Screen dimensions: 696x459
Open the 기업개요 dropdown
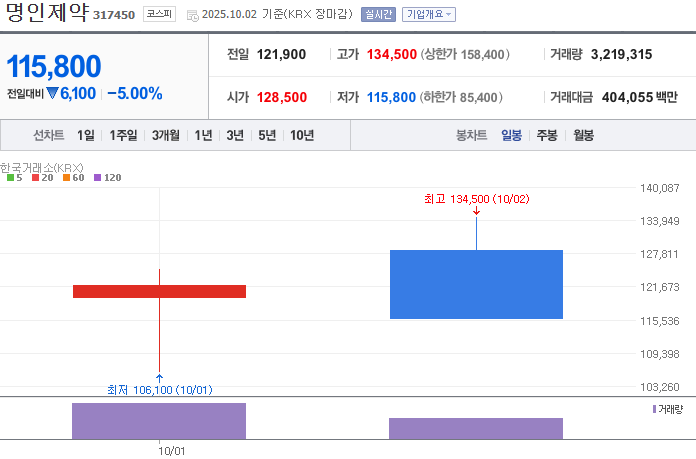point(429,14)
